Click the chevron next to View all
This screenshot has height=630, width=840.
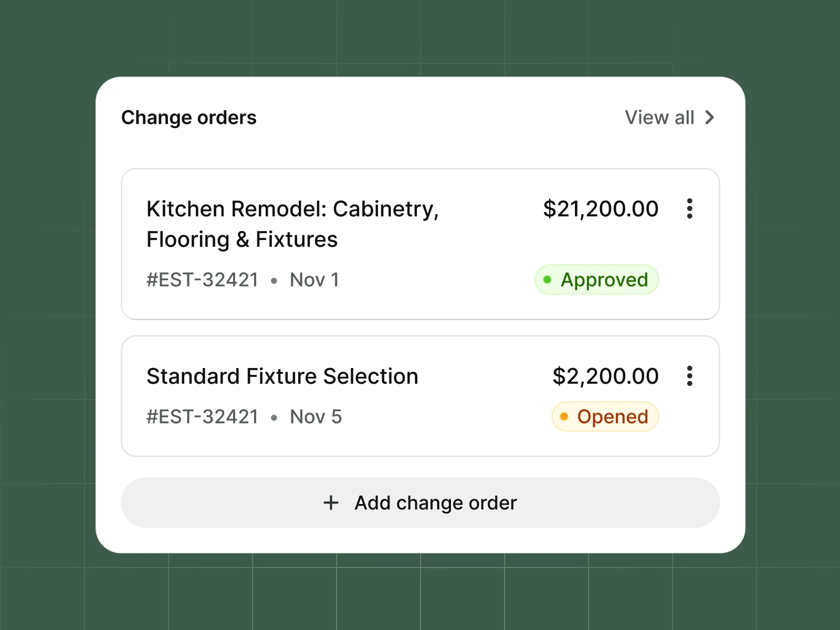coord(710,117)
